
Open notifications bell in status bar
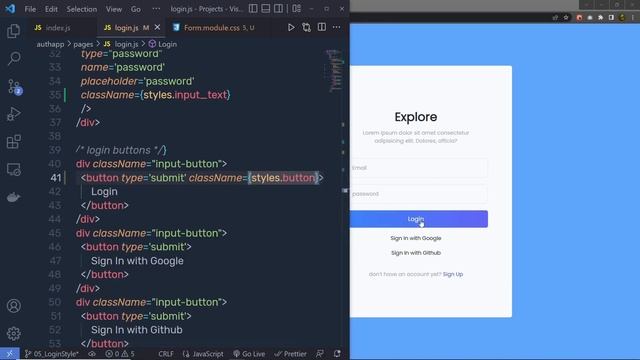(337, 354)
